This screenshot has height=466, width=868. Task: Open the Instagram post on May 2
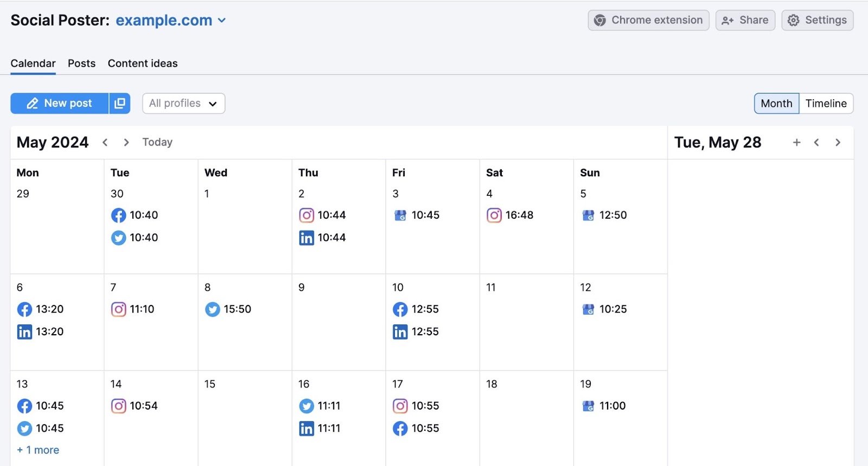[x=323, y=215]
